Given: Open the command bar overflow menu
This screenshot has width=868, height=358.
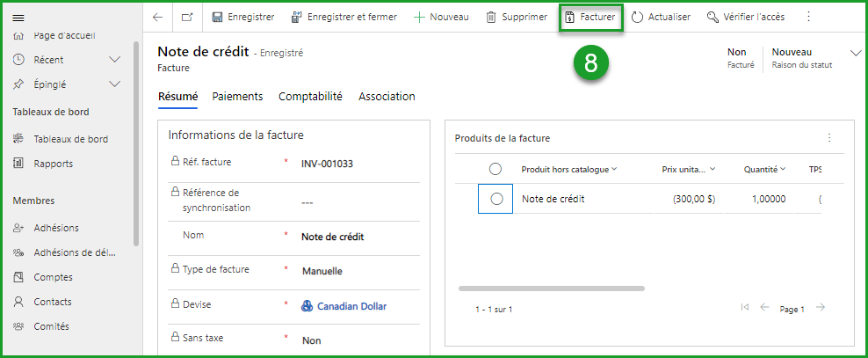Looking at the screenshot, I should pos(808,18).
